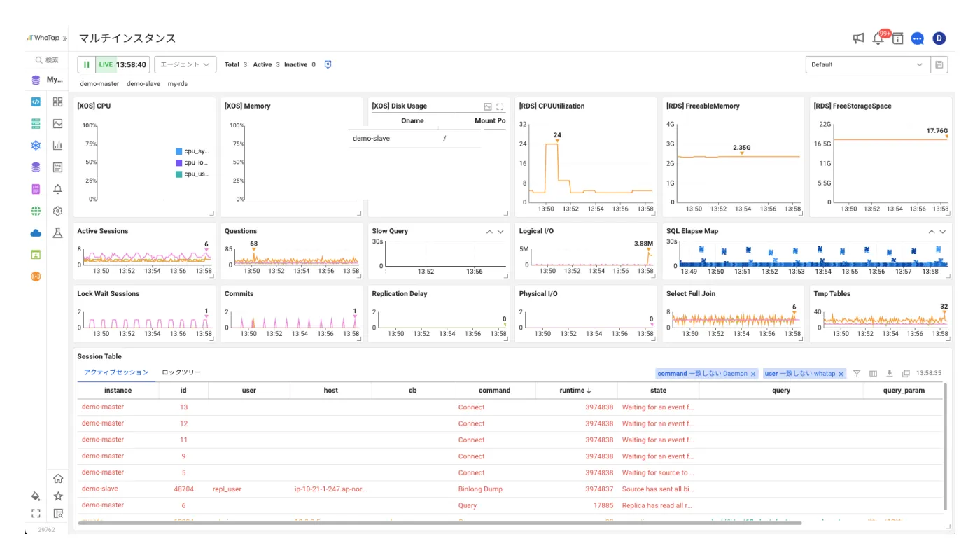Viewport: 980px width, 560px height.
Task: Open the chat support bubble icon
Action: pyautogui.click(x=918, y=38)
